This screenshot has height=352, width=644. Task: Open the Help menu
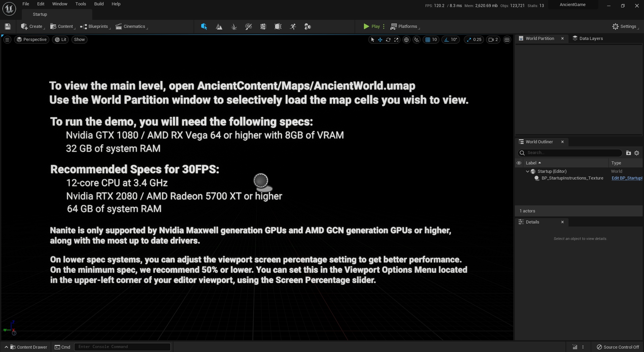(x=116, y=4)
